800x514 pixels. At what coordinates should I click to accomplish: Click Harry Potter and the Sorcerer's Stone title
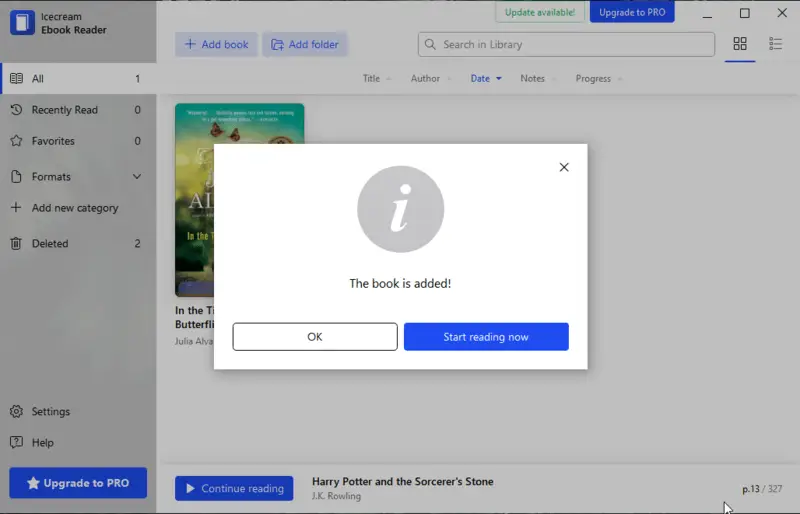pyautogui.click(x=403, y=481)
